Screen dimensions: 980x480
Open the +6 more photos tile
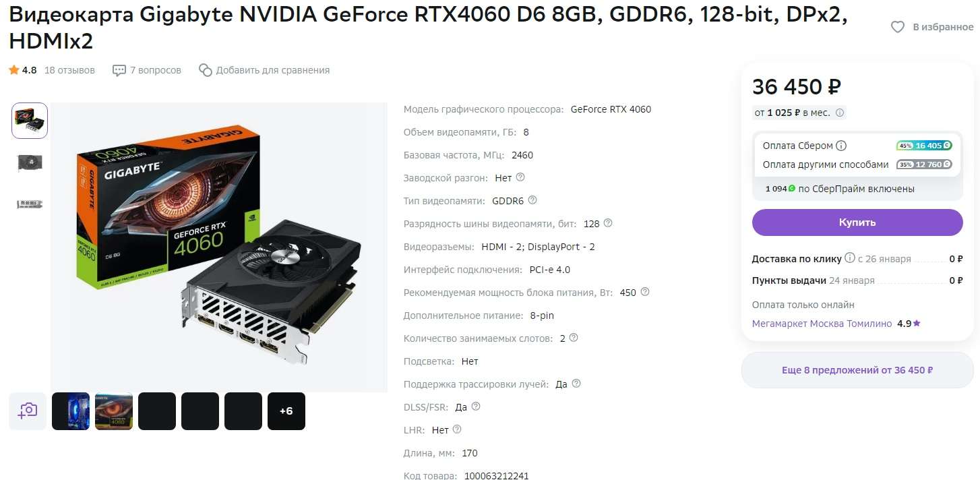286,411
